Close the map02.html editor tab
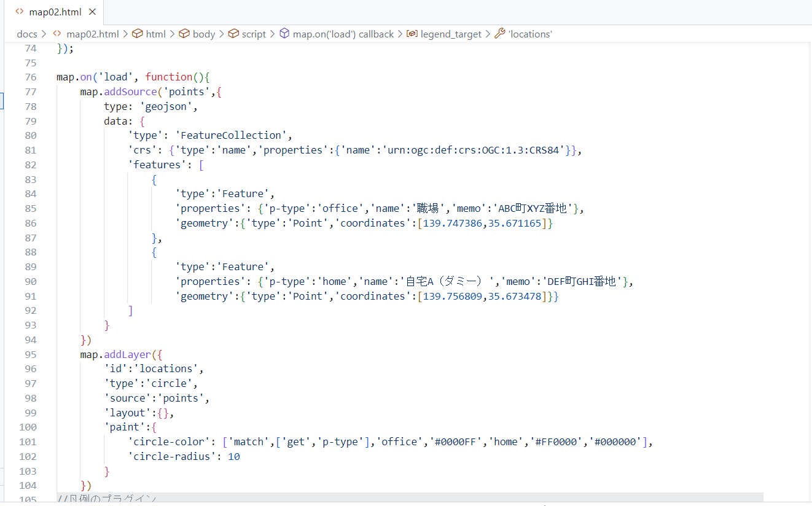Screen dimensions: 812x506 (92, 12)
